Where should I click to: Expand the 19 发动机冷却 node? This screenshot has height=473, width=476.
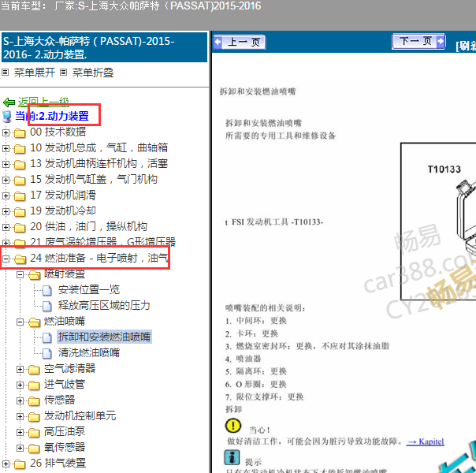coord(6,211)
